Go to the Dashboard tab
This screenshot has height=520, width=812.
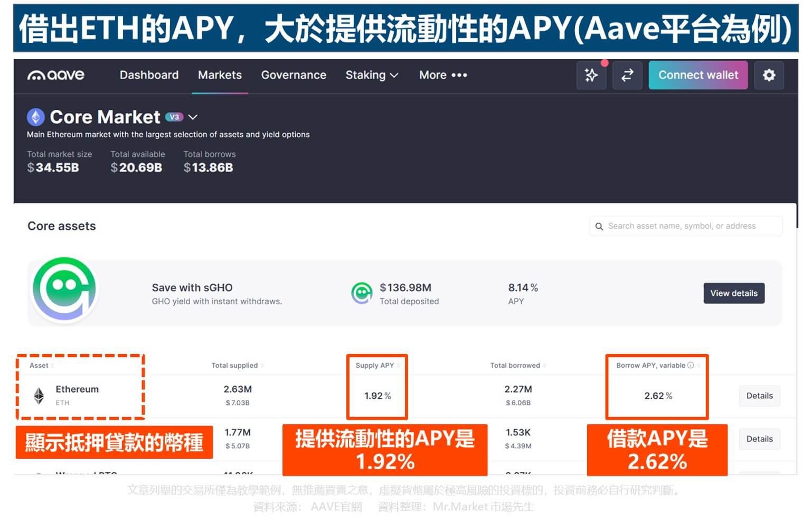coord(149,75)
